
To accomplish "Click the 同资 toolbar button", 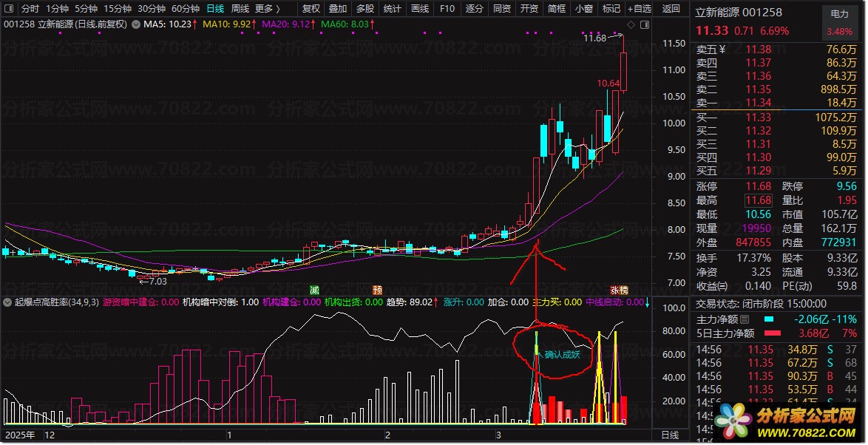I will pos(501,8).
